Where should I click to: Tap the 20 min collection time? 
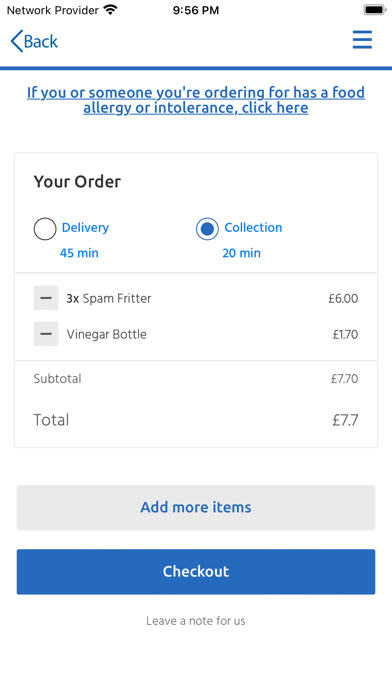(x=242, y=253)
